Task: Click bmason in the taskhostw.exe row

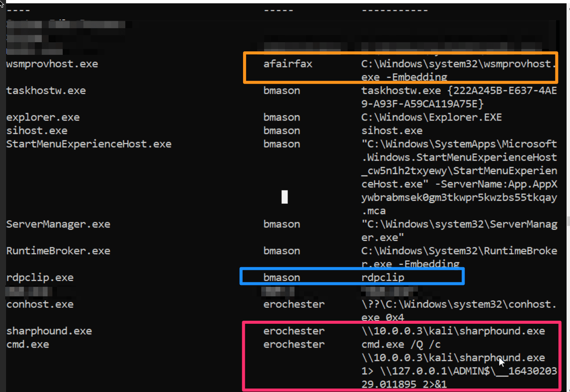Action: click(x=282, y=91)
